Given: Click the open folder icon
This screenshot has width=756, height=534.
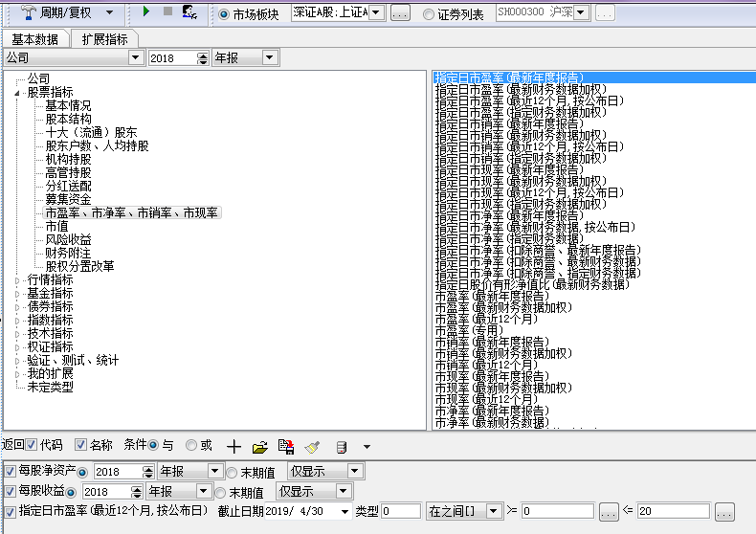Looking at the screenshot, I should pos(260,447).
